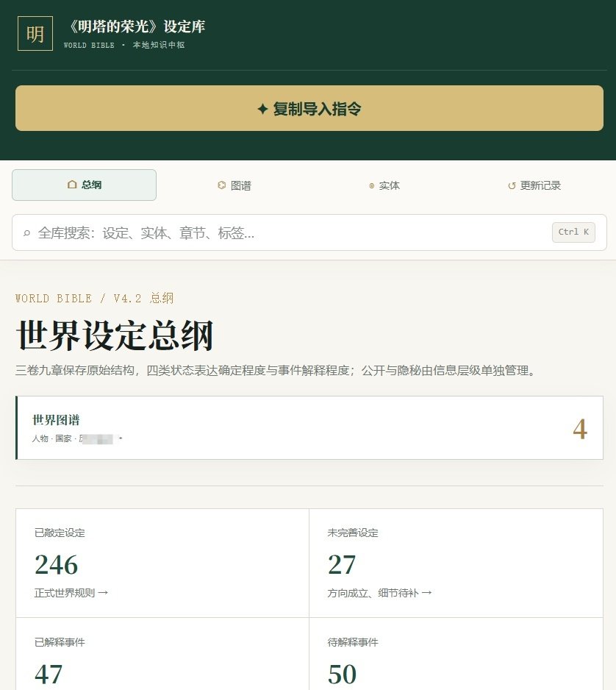Click the 三卷九章保存原始结构 description paragraph
The height and width of the screenshot is (690, 616).
276,371
